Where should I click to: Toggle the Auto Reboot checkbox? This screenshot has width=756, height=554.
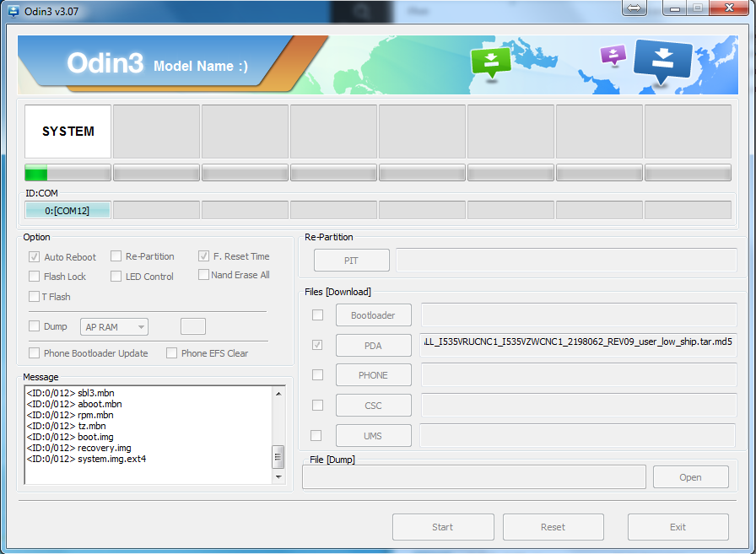[x=35, y=256]
